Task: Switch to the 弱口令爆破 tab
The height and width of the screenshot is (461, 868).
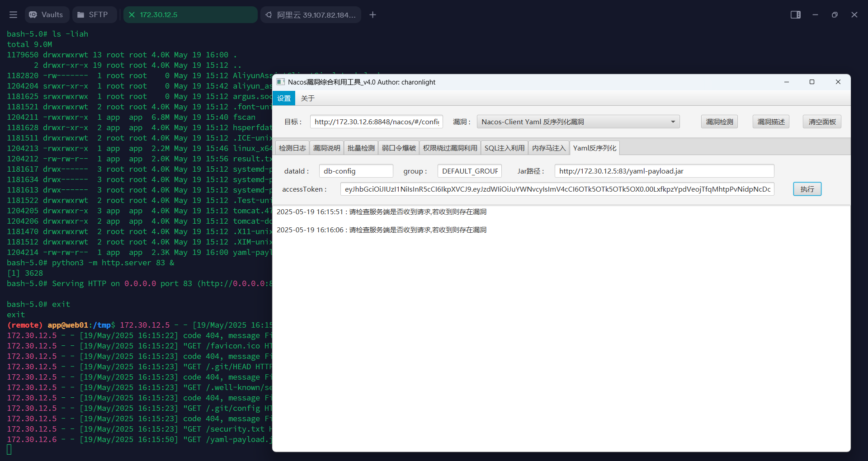Action: point(399,148)
